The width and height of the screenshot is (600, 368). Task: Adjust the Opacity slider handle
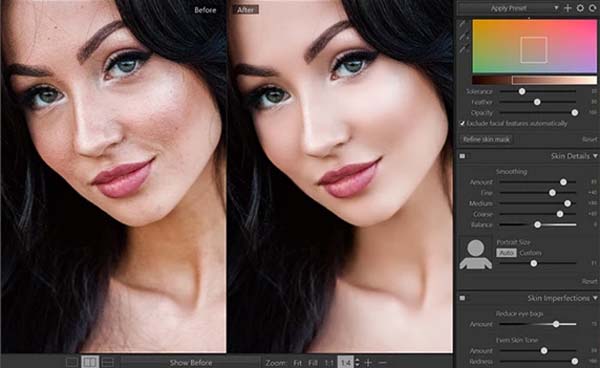(574, 112)
